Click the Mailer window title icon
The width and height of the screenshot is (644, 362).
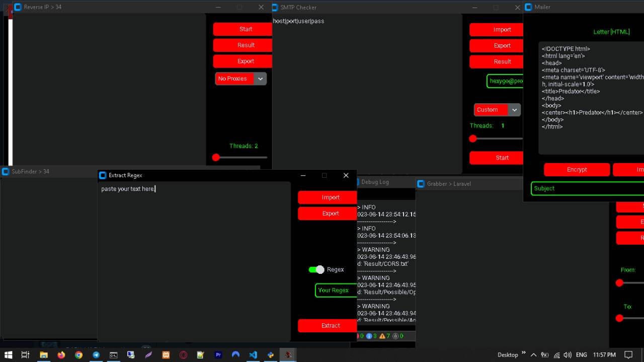pyautogui.click(x=528, y=7)
